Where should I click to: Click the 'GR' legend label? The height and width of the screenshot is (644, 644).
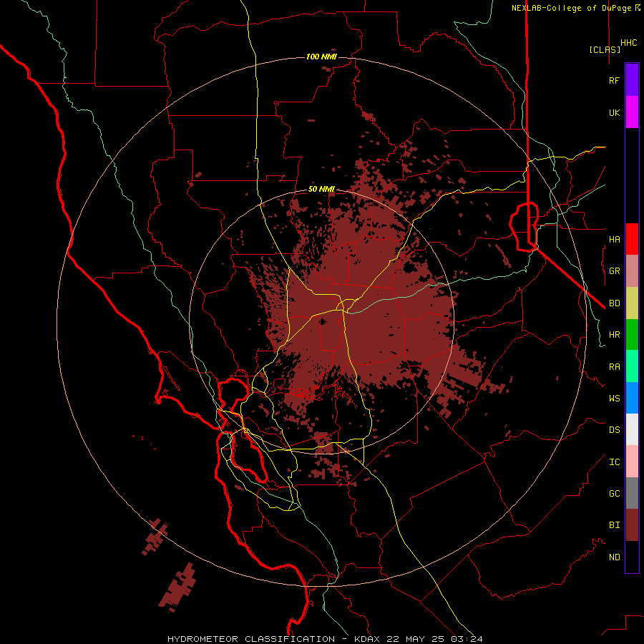point(614,271)
